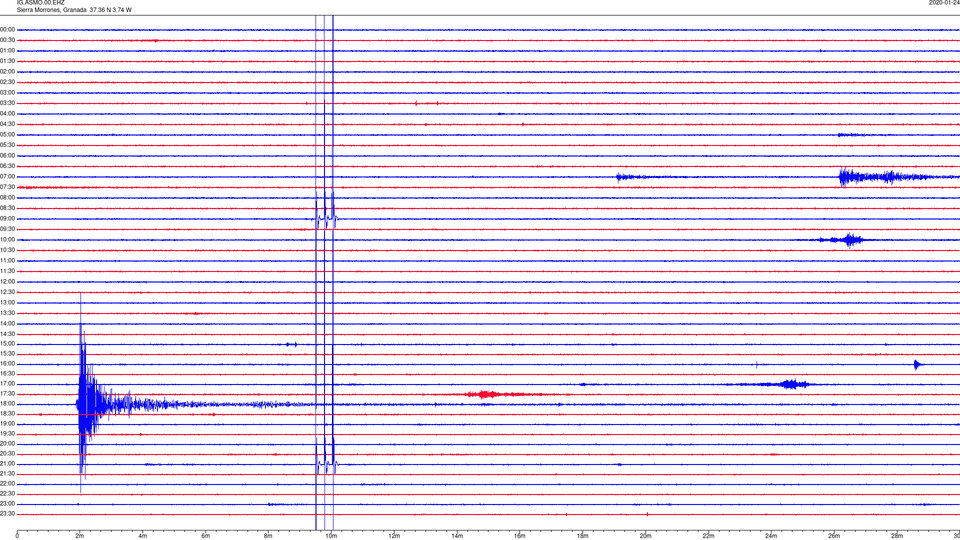960x540 pixels.
Task: Click the 22m label on the time axis
Action: [708, 536]
